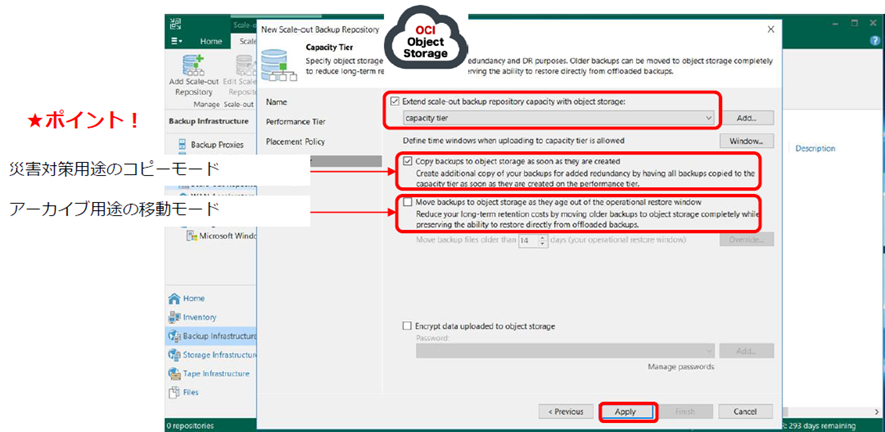Click the Override... button
Screen dimensions: 885x432
[746, 239]
